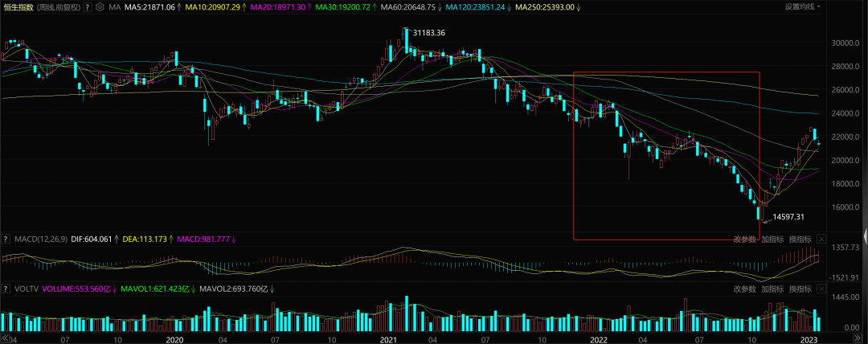The image size is (868, 344).
Task: Click 换指标 in the VOLTV panel
Action: coord(800,289)
